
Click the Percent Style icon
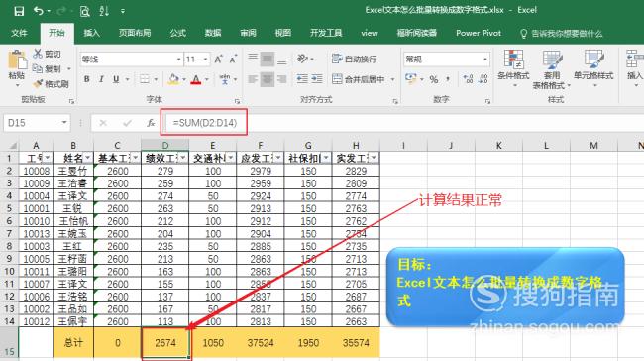(x=434, y=79)
